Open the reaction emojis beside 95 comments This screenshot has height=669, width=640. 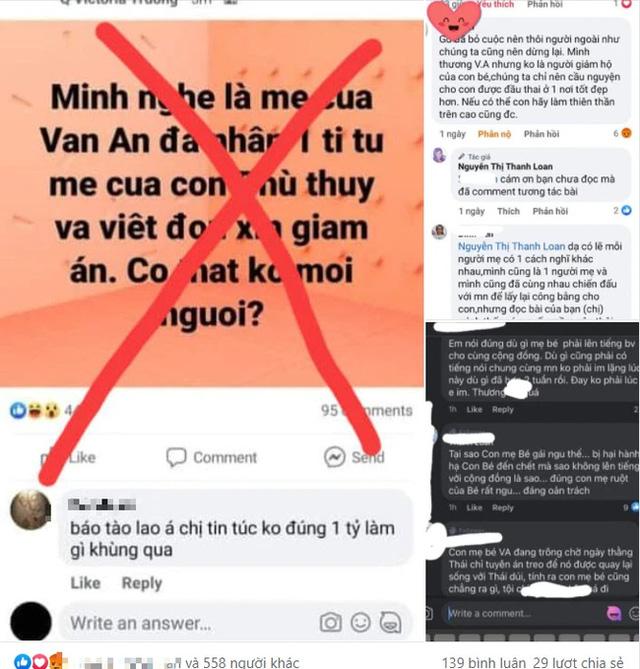(x=35, y=410)
